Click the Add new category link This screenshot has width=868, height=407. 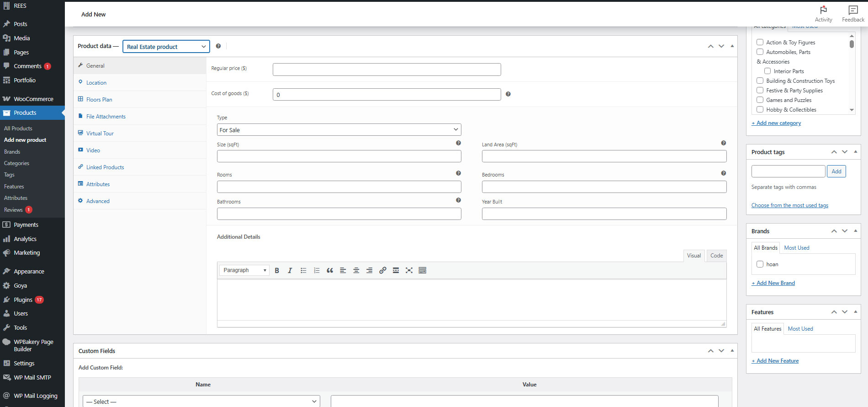776,123
